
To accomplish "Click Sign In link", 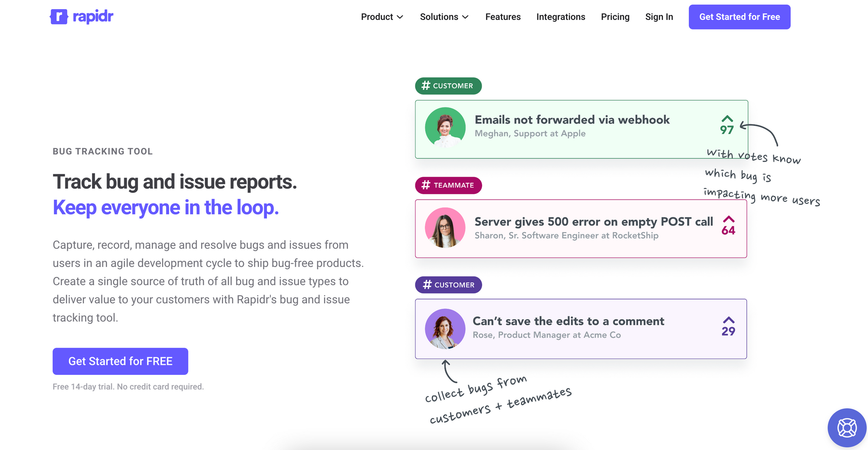I will pyautogui.click(x=659, y=17).
